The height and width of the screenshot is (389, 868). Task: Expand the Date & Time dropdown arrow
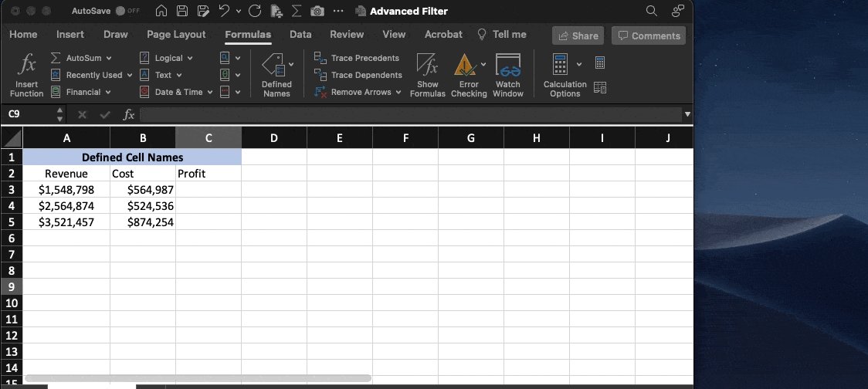pos(210,92)
